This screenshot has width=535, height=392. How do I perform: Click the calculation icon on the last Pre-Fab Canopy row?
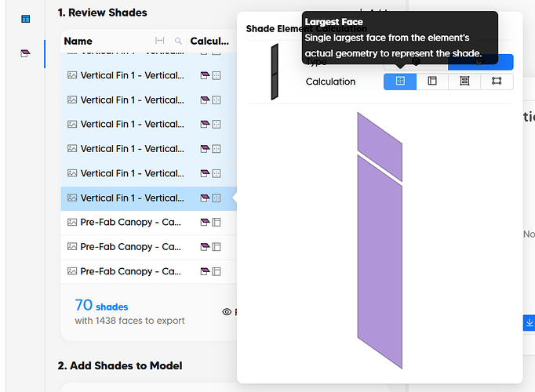(217, 271)
